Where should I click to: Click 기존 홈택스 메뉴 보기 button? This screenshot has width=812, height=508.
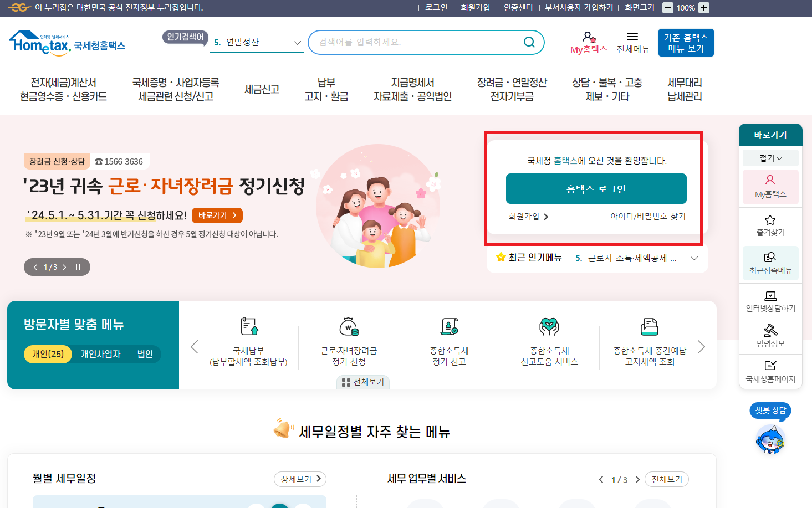coord(686,43)
